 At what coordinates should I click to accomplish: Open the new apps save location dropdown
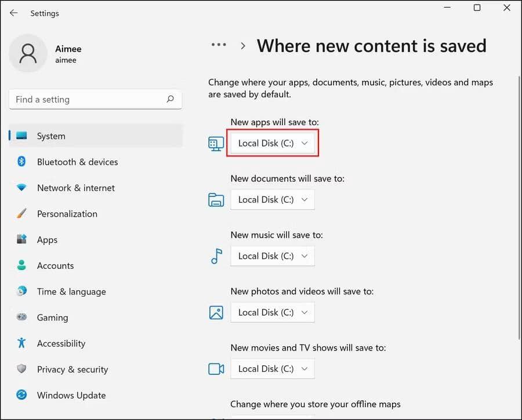click(x=271, y=143)
